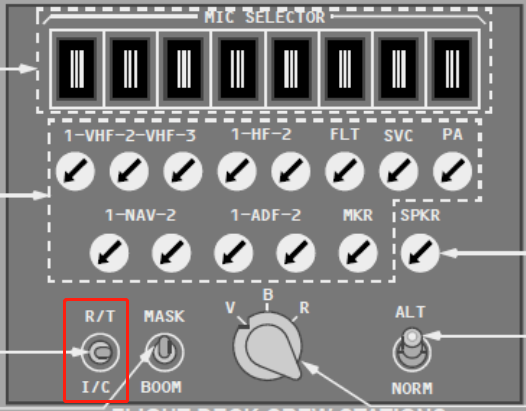Click the ALT label
The height and width of the screenshot is (411, 526).
pyautogui.click(x=411, y=312)
